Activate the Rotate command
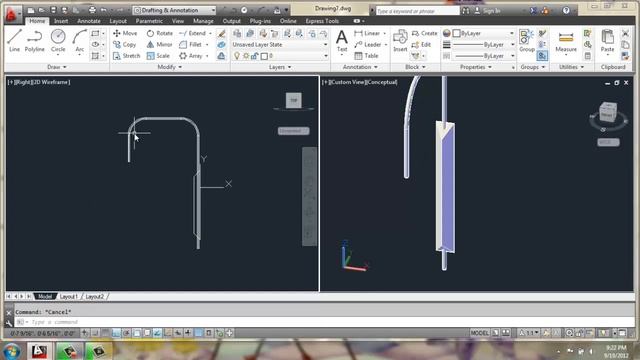 160,33
